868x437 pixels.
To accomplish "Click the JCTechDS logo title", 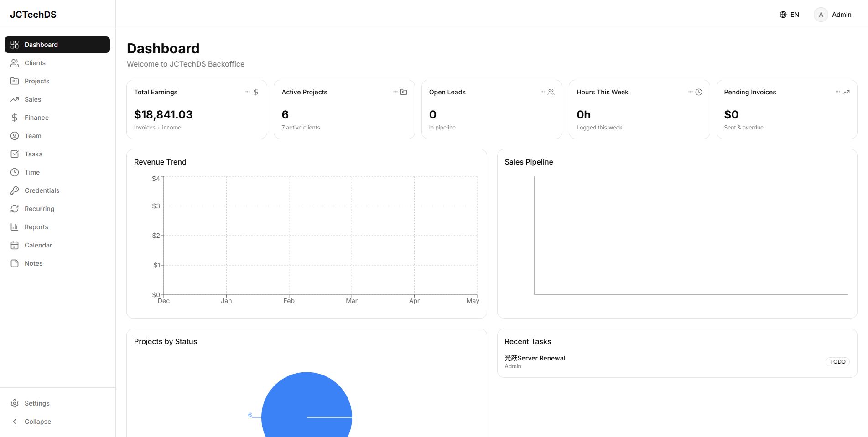I will point(33,15).
